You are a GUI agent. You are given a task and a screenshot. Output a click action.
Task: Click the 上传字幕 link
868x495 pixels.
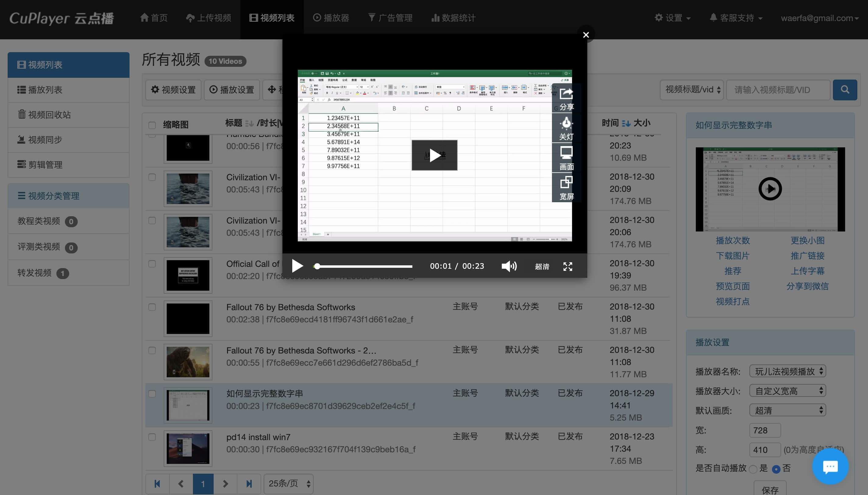[x=808, y=271]
